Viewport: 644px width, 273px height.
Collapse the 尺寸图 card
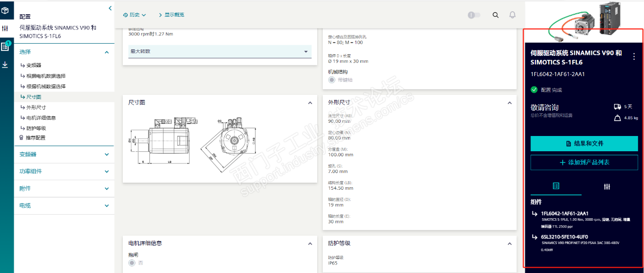tap(310, 103)
